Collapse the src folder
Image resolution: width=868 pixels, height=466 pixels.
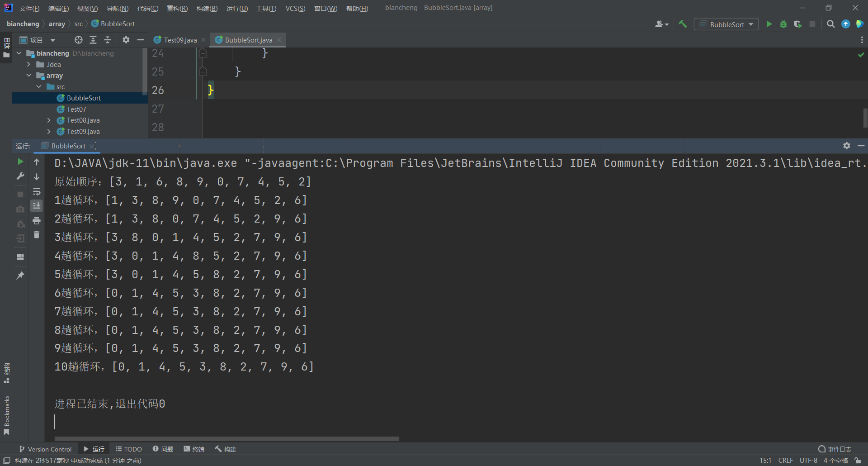pyautogui.click(x=39, y=87)
